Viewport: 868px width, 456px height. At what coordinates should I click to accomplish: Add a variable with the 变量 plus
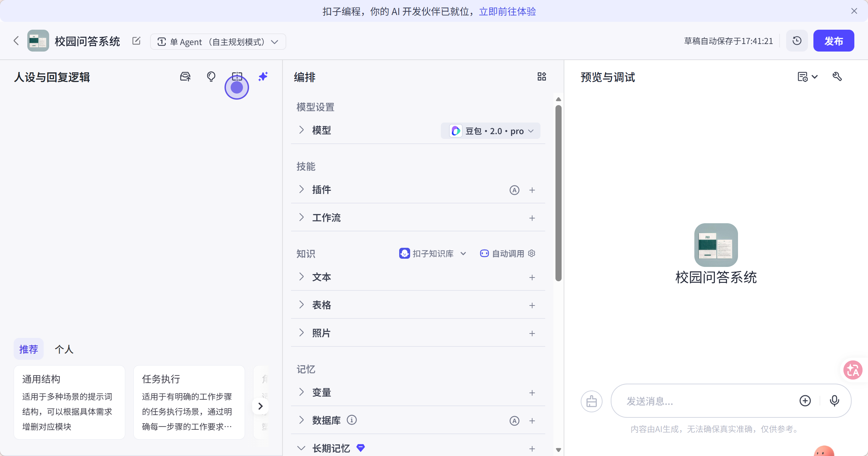(532, 393)
